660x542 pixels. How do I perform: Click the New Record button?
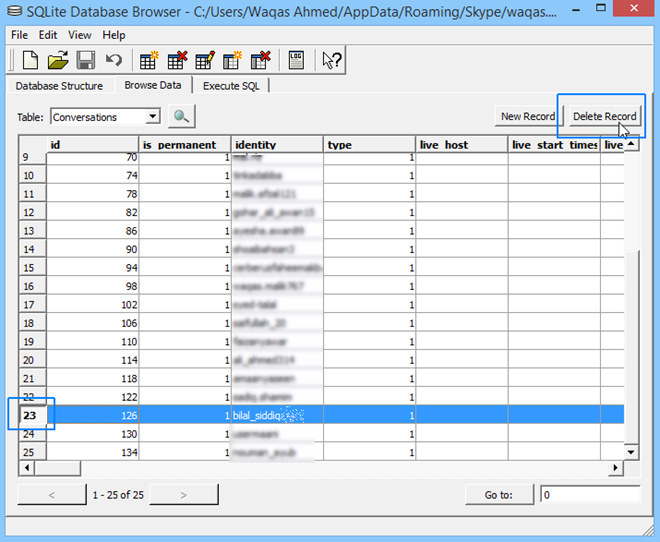click(x=528, y=116)
